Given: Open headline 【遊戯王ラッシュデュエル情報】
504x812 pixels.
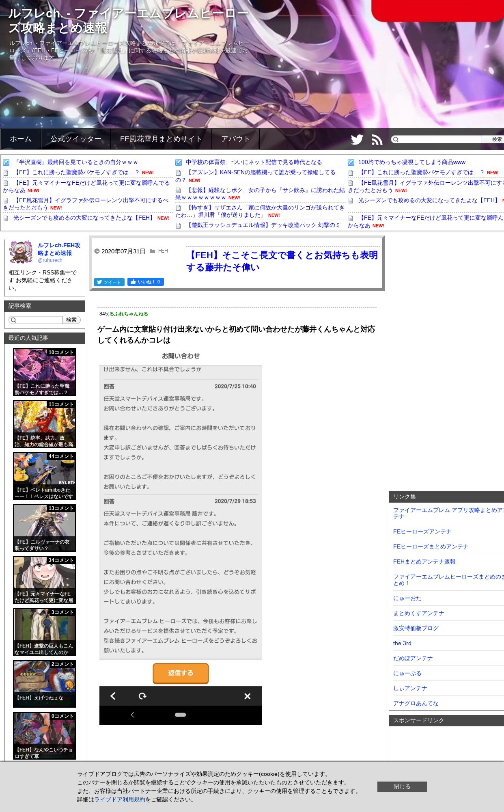Looking at the screenshot, I should (x=263, y=225).
